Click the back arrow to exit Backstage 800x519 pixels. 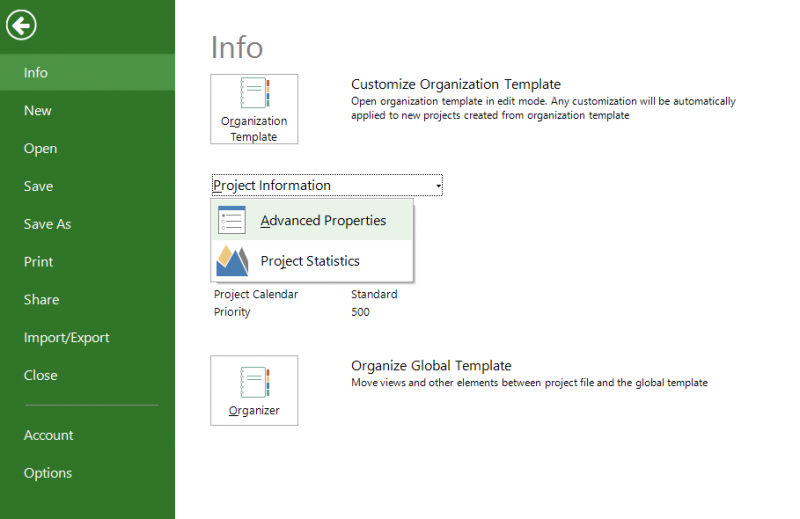[21, 25]
